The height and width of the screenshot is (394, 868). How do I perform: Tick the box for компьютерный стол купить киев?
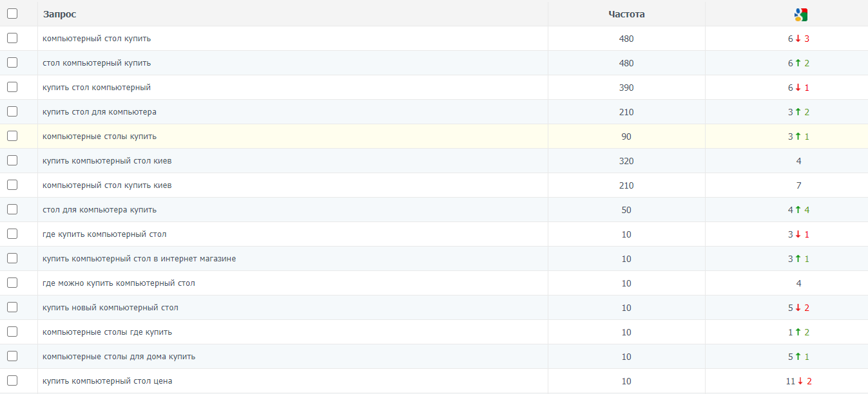pyautogui.click(x=12, y=185)
